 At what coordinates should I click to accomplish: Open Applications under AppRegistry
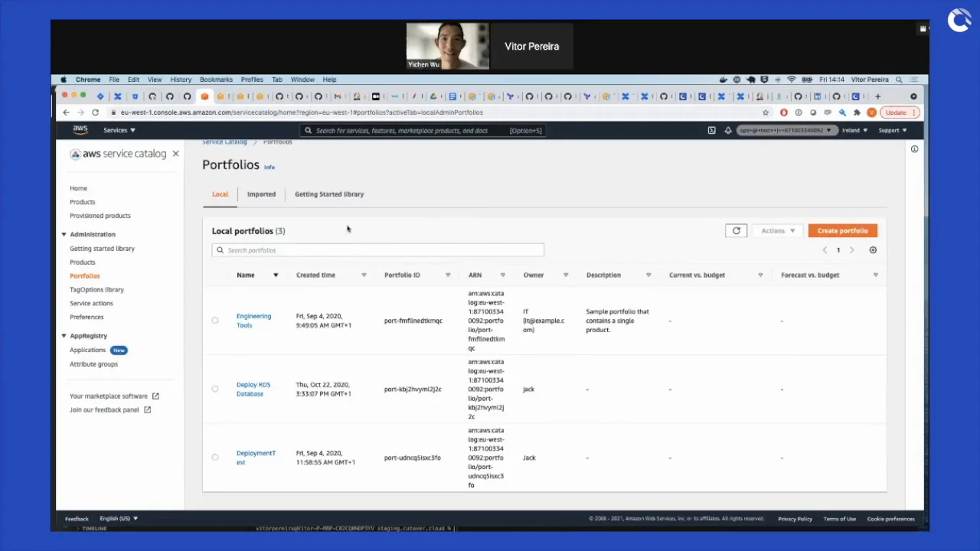(x=87, y=350)
